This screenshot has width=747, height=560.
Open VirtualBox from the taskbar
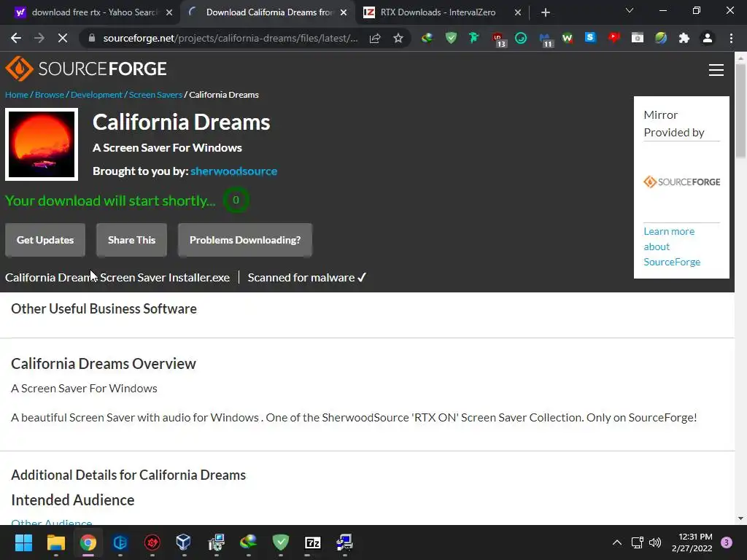click(184, 542)
